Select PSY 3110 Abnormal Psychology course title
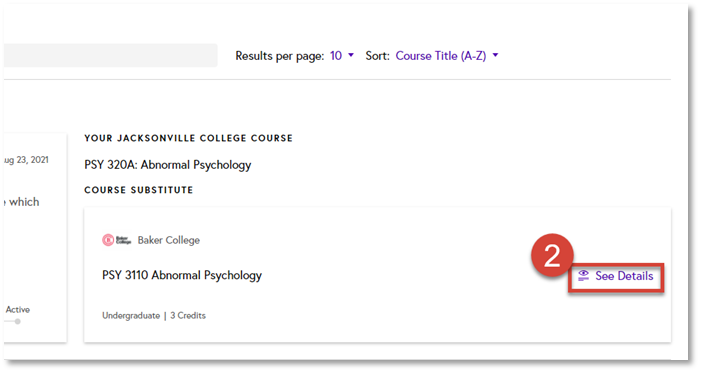Screen dimensions: 701x373 [182, 275]
